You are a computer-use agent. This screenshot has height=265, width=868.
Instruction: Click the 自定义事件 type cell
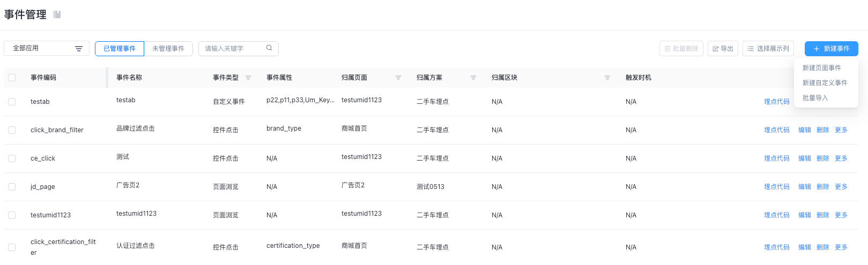tap(229, 102)
